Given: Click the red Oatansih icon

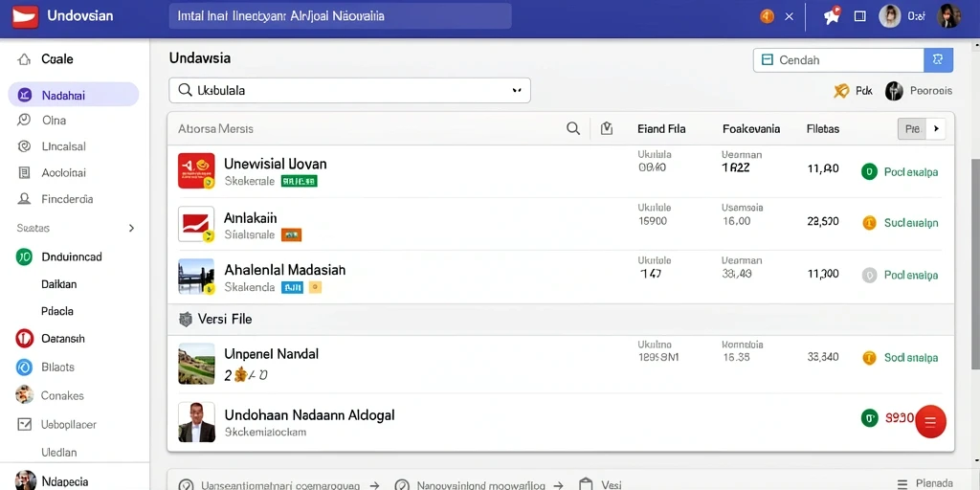Looking at the screenshot, I should [24, 339].
